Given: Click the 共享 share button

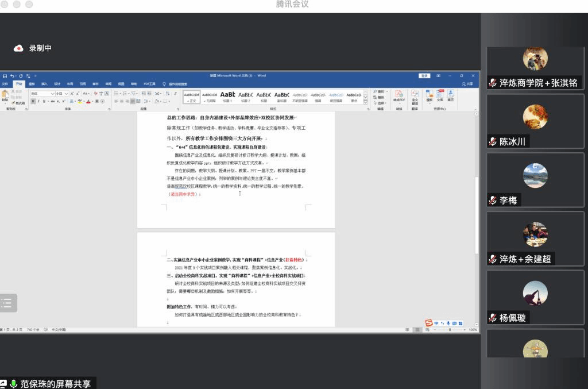Looking at the screenshot, I should click(x=468, y=84).
